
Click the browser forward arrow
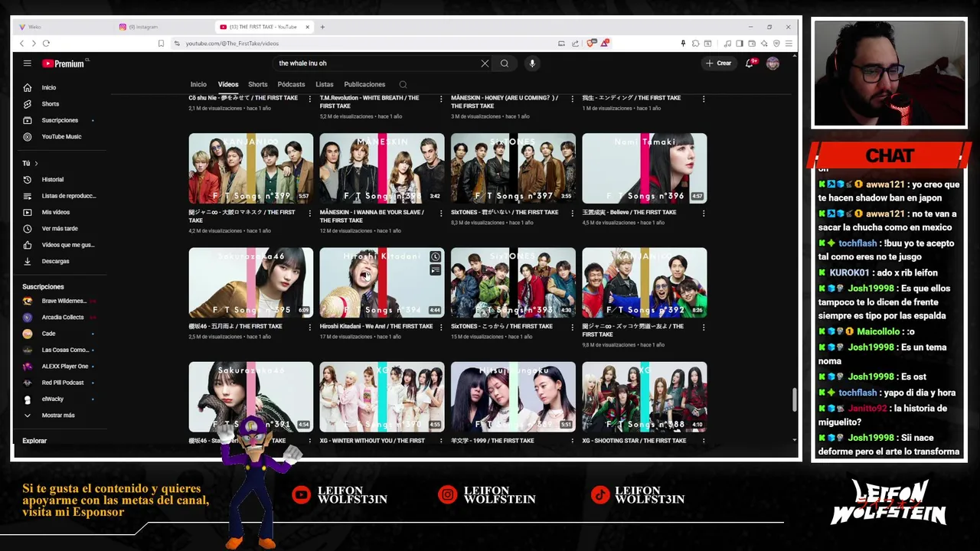(33, 44)
